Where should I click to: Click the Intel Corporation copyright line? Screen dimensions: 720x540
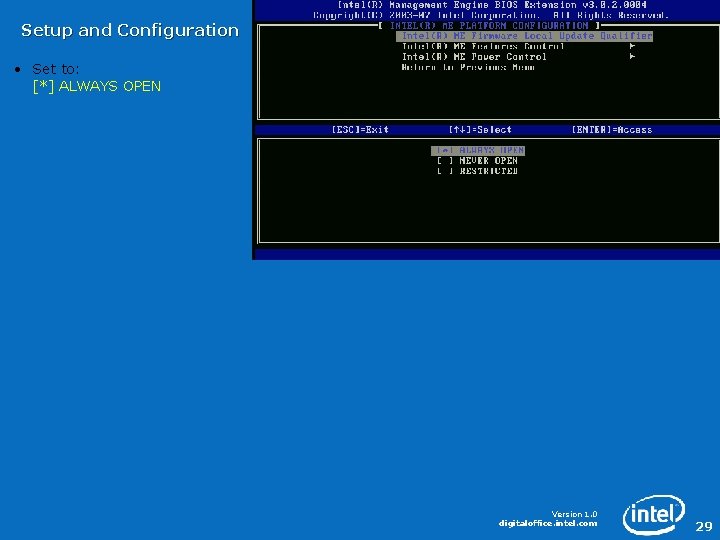pyautogui.click(x=490, y=15)
